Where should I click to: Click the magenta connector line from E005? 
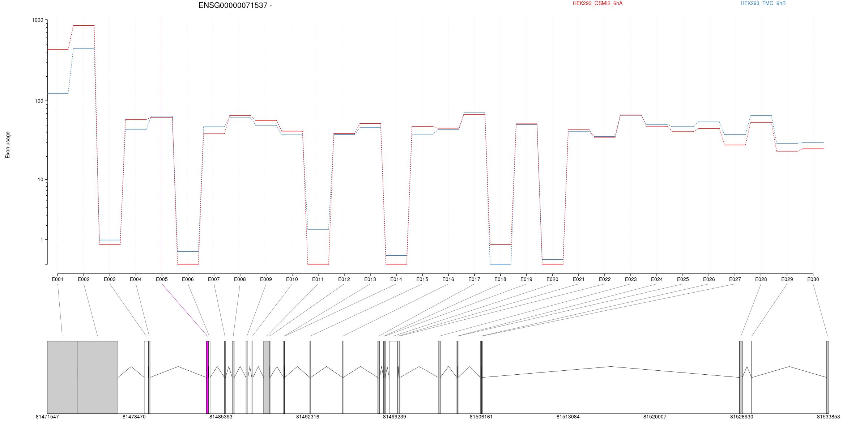185,310
